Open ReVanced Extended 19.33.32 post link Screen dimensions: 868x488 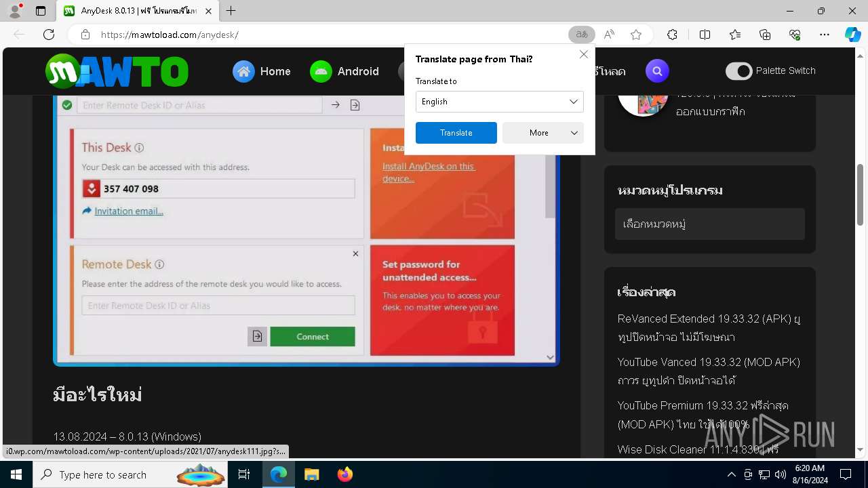click(709, 327)
